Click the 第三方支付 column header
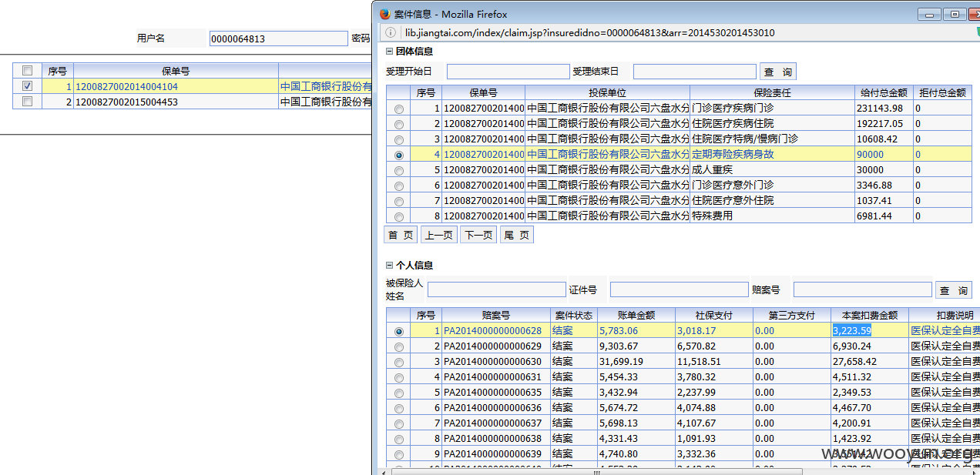The height and width of the screenshot is (475, 980). (791, 315)
